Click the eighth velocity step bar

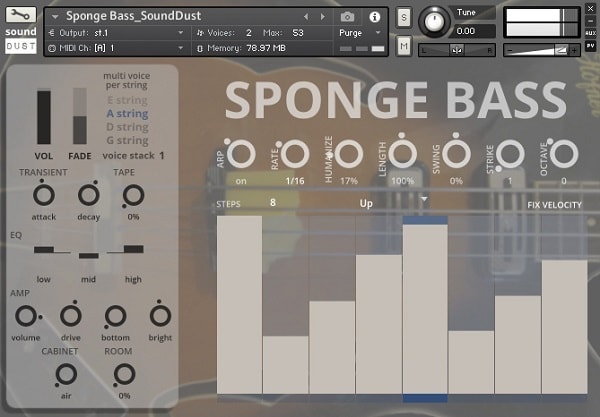tap(564, 327)
